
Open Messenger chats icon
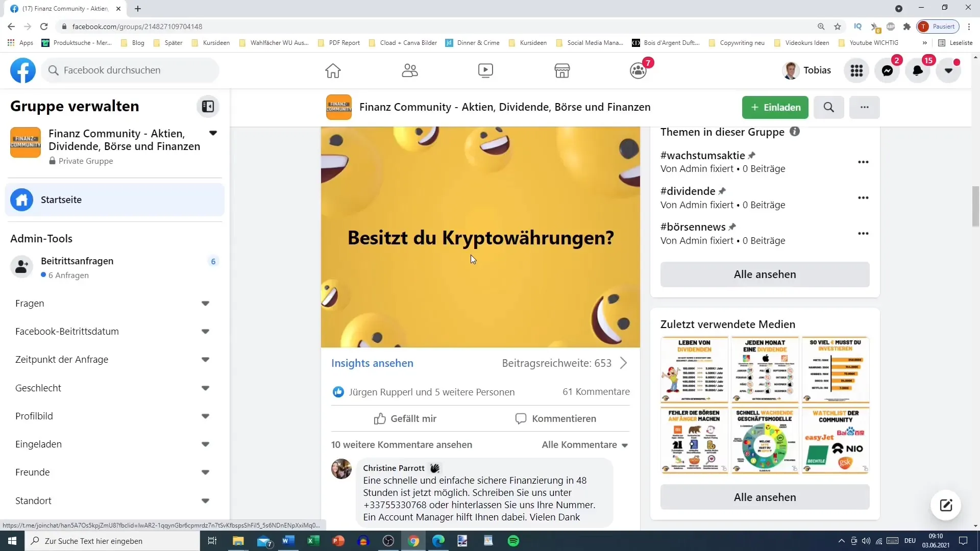click(x=887, y=70)
